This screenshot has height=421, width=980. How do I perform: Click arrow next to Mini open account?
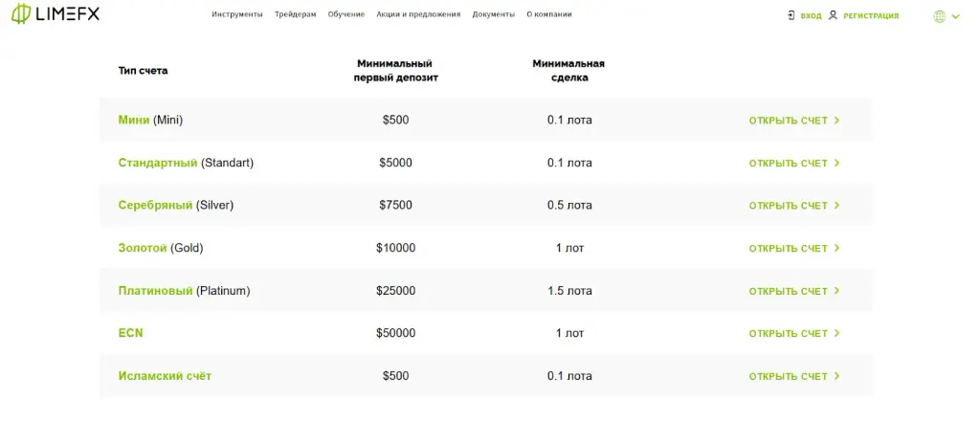coord(836,121)
